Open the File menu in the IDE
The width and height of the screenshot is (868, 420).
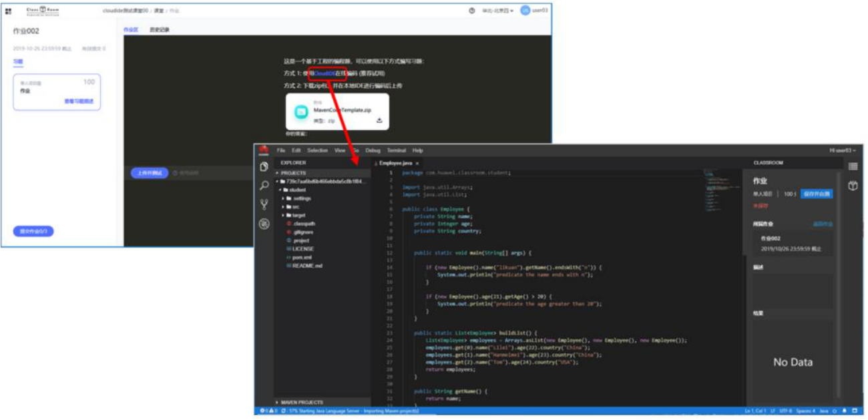[281, 150]
